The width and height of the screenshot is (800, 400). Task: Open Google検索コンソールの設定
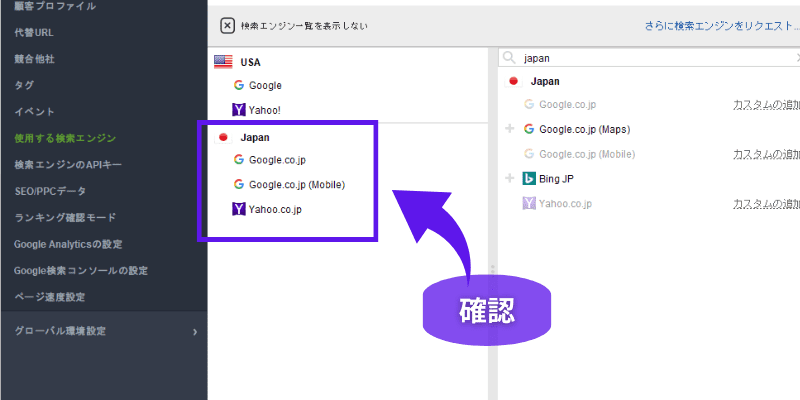tap(81, 270)
